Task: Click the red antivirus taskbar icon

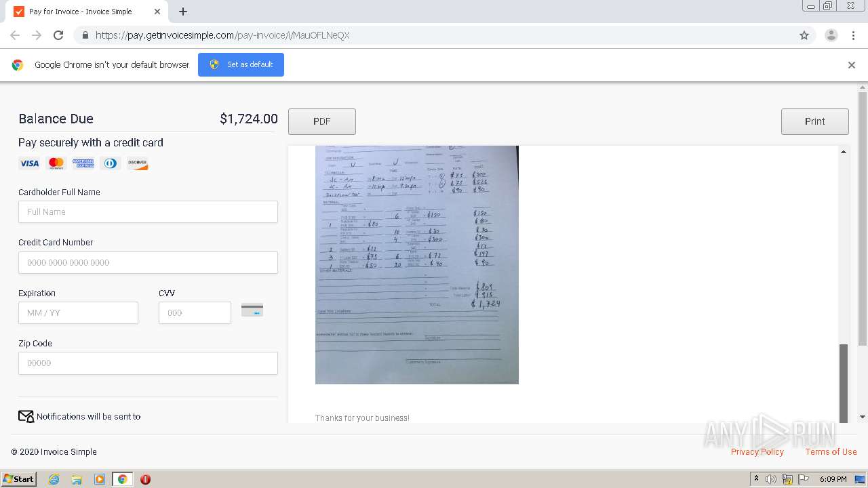Action: point(145,479)
